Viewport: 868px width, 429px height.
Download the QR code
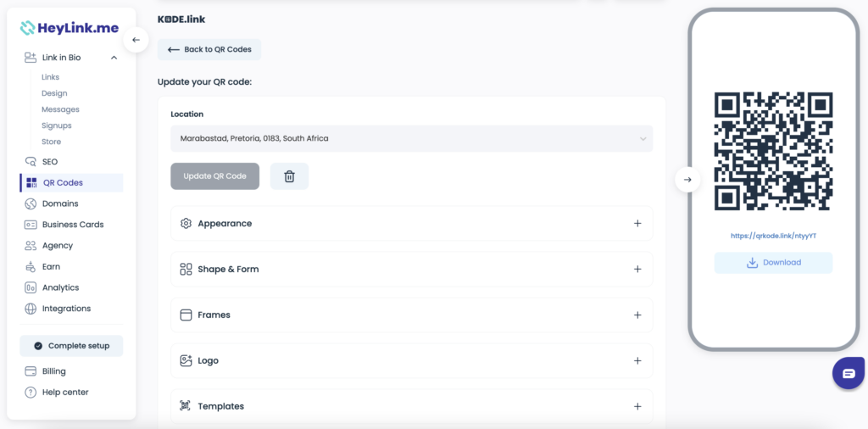tap(773, 262)
